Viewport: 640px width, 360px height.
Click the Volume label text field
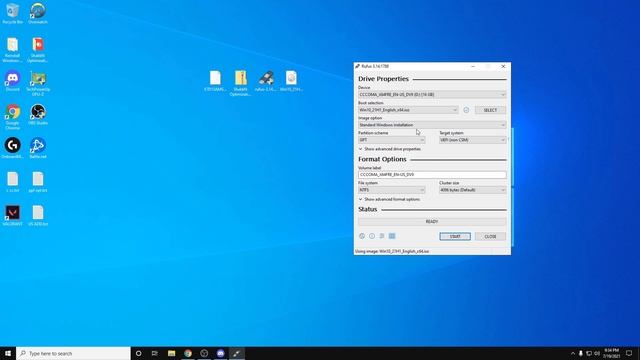432,174
